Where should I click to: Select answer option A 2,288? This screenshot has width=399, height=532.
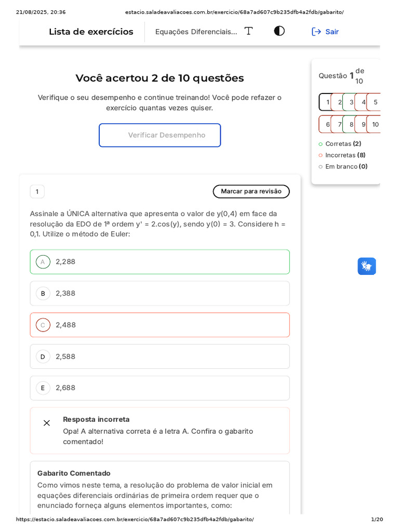(159, 262)
